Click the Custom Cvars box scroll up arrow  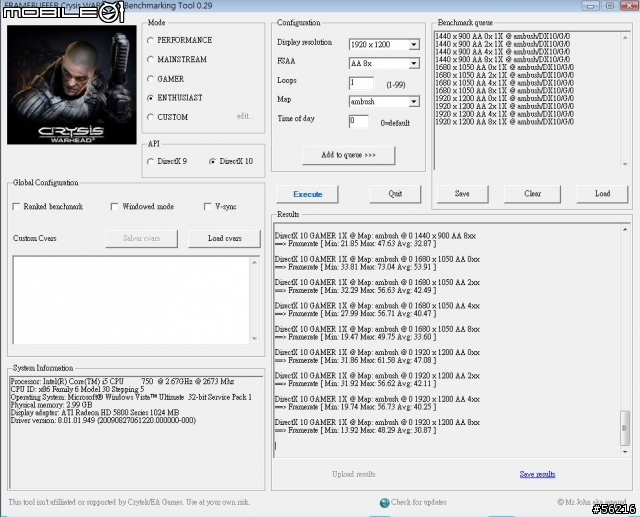[255, 262]
